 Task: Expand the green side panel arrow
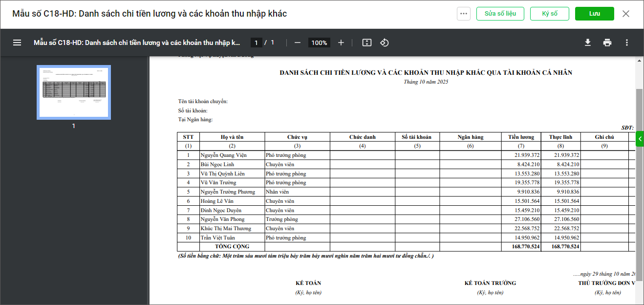[x=640, y=139]
